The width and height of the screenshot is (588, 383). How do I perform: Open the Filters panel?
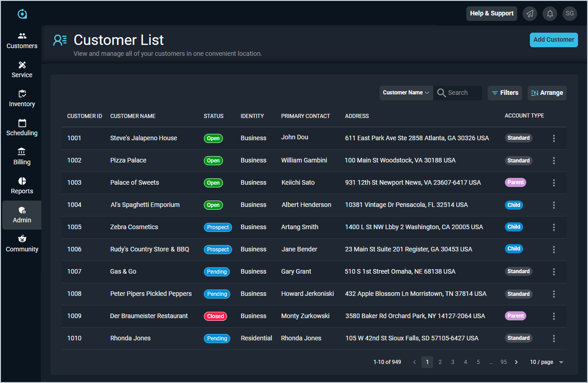click(504, 93)
